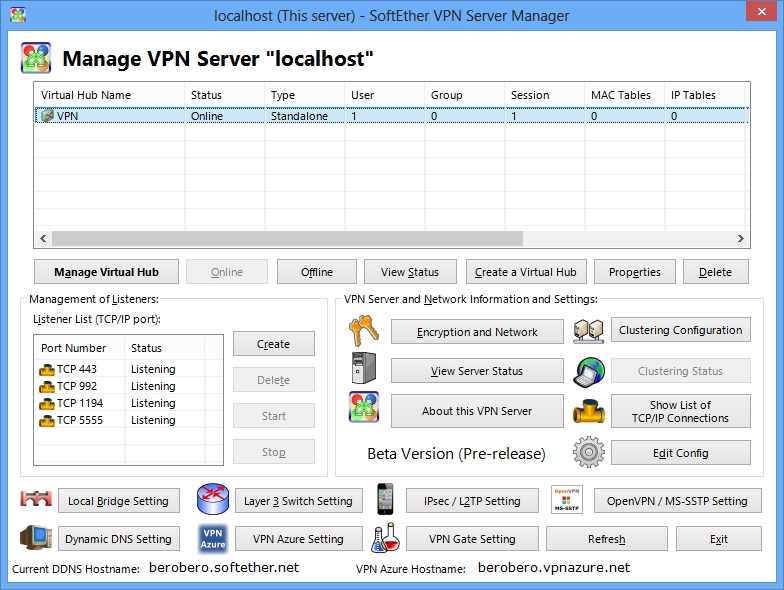This screenshot has width=784, height=590.
Task: Click the keys icon for Encryption and Network
Action: [364, 330]
